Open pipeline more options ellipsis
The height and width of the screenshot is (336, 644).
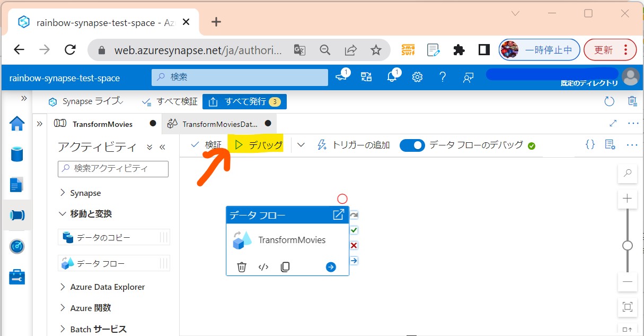[632, 144]
